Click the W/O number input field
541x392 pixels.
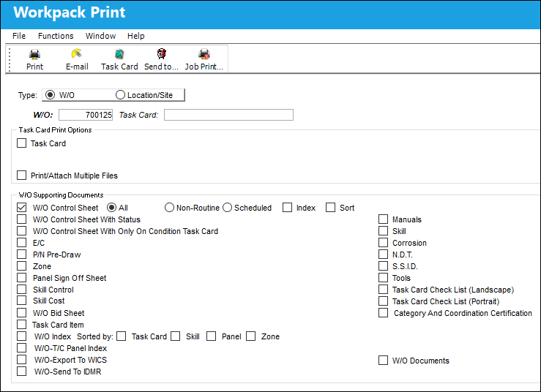click(x=86, y=115)
